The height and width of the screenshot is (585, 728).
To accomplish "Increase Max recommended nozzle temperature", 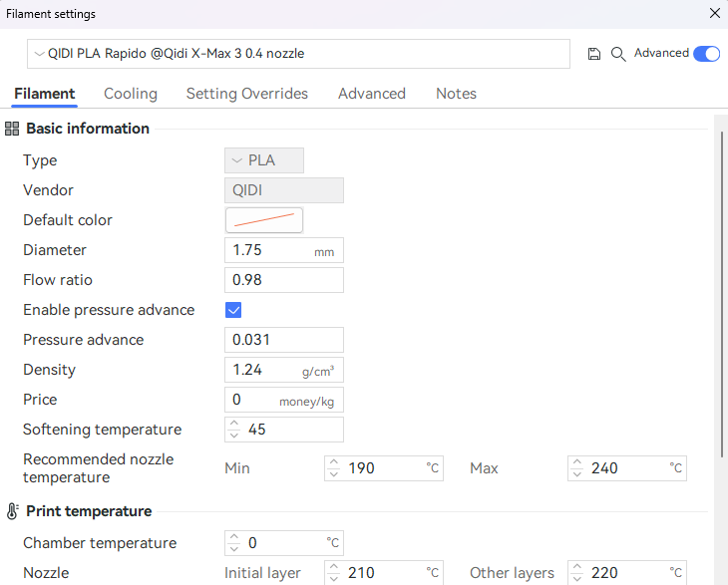I will (577, 462).
